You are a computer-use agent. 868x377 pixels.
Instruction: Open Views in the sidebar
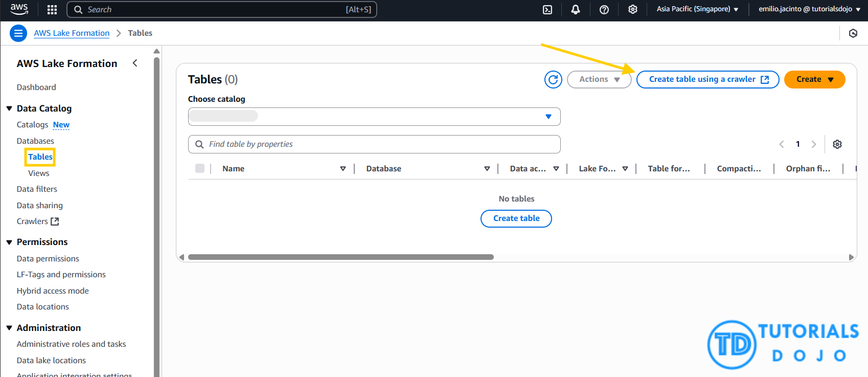(39, 173)
